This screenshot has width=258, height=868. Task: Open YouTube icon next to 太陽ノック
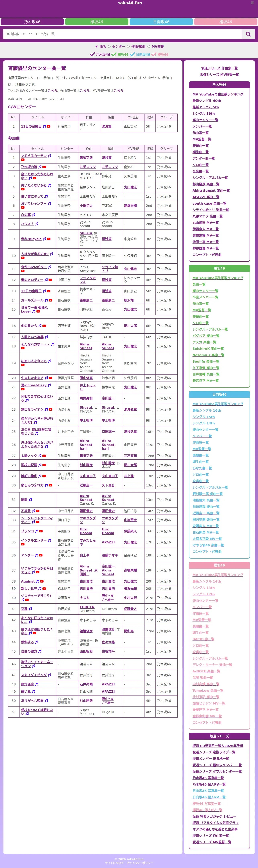tap(44, 456)
